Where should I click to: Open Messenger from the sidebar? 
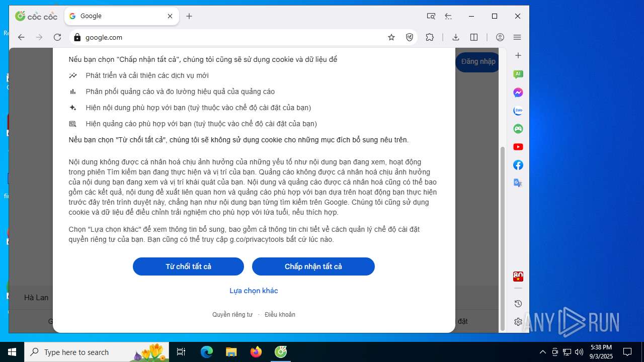518,93
